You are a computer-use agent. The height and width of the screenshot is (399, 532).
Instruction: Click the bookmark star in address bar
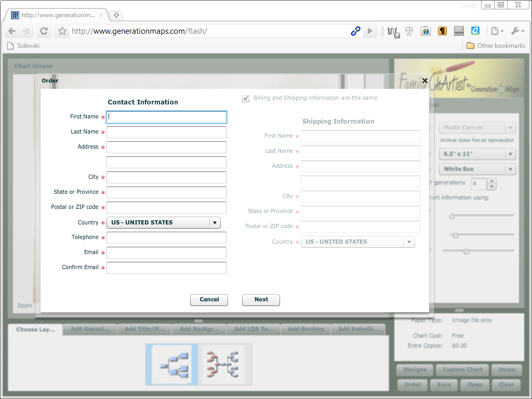coord(62,31)
